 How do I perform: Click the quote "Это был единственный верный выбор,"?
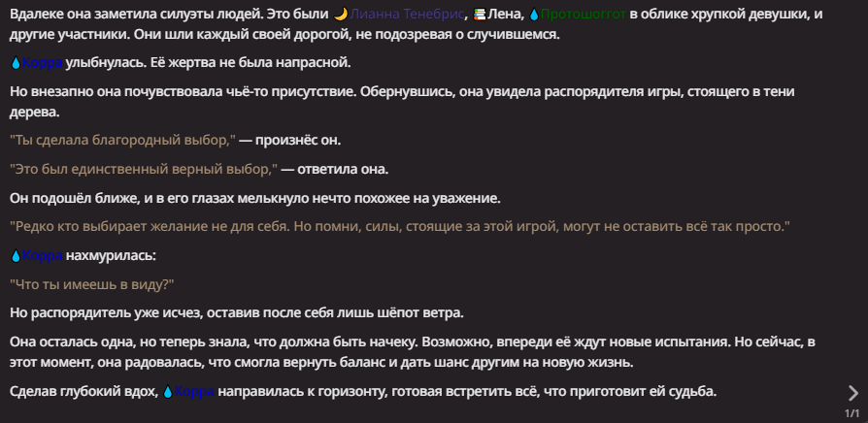(144, 169)
